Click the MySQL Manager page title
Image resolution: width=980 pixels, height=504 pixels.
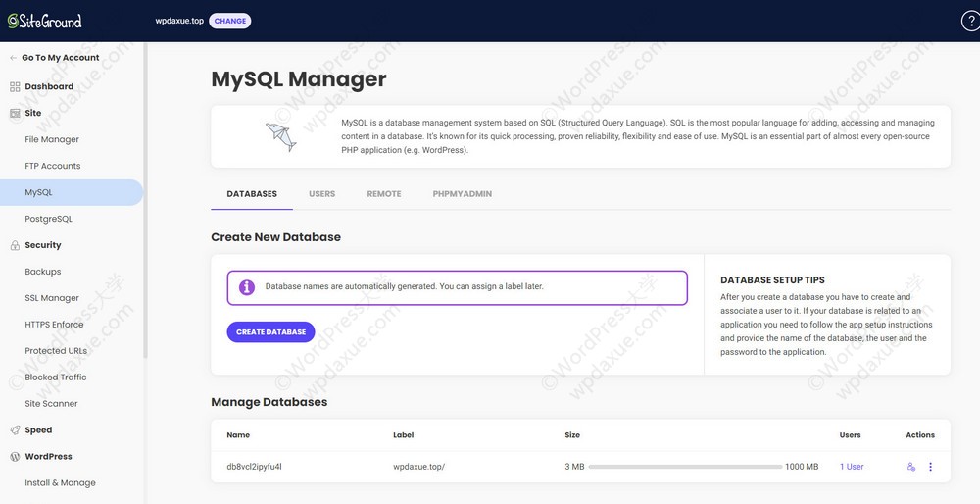click(x=299, y=79)
